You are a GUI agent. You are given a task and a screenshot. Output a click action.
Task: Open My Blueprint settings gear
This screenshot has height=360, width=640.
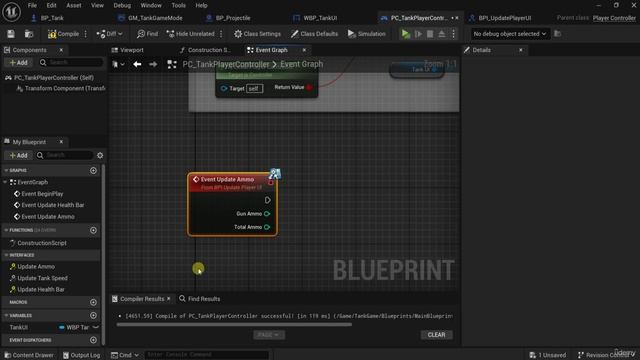point(100,155)
